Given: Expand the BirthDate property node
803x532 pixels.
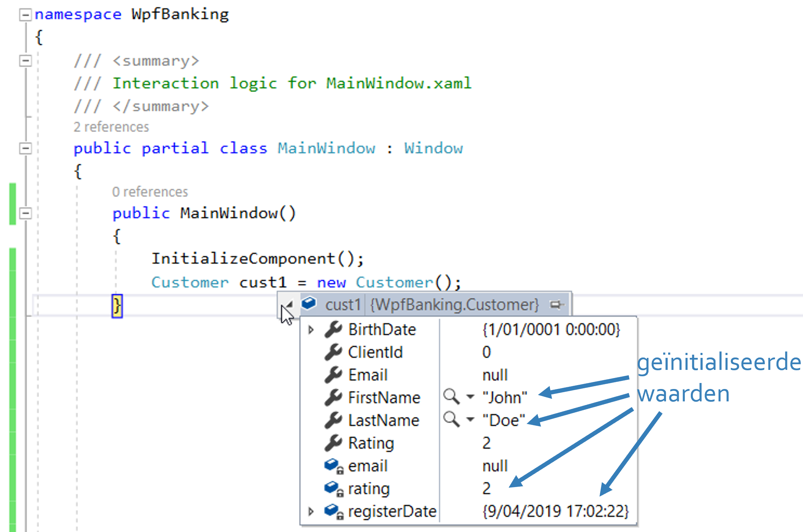Looking at the screenshot, I should (311, 330).
